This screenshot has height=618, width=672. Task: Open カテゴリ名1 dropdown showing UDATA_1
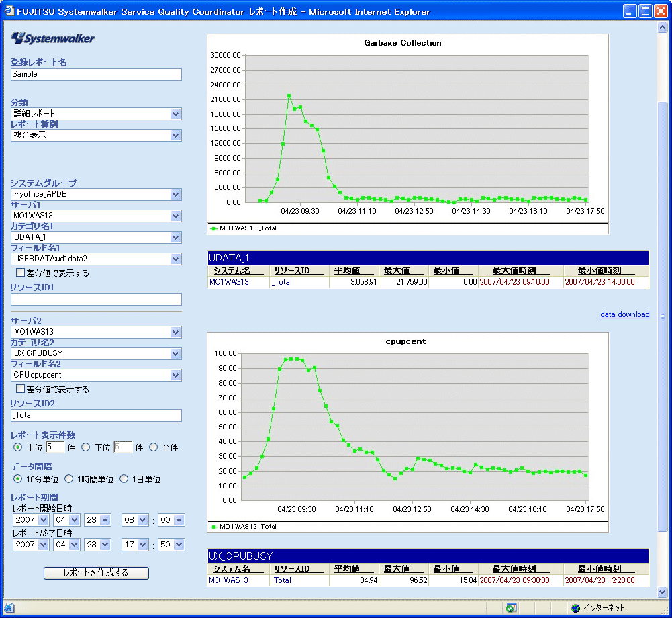96,237
